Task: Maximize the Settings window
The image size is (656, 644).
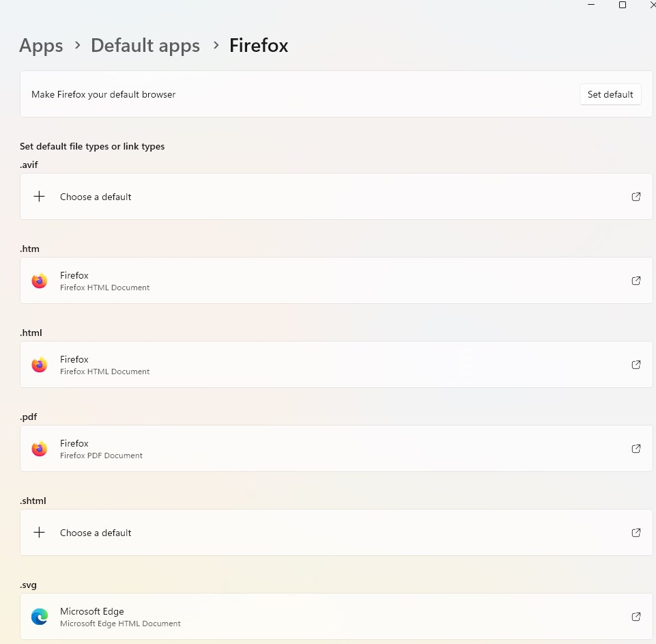Action: 623,5
